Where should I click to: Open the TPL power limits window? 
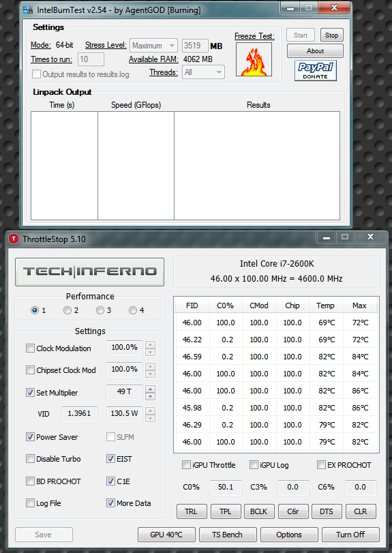click(x=226, y=511)
